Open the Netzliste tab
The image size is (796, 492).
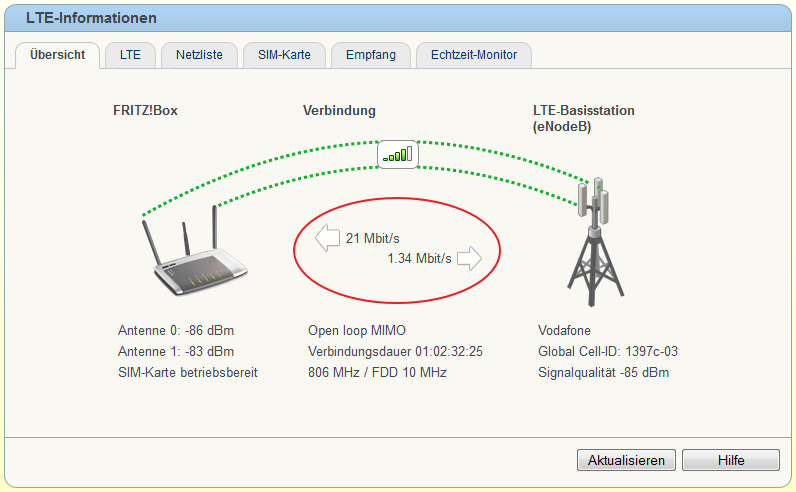click(199, 55)
